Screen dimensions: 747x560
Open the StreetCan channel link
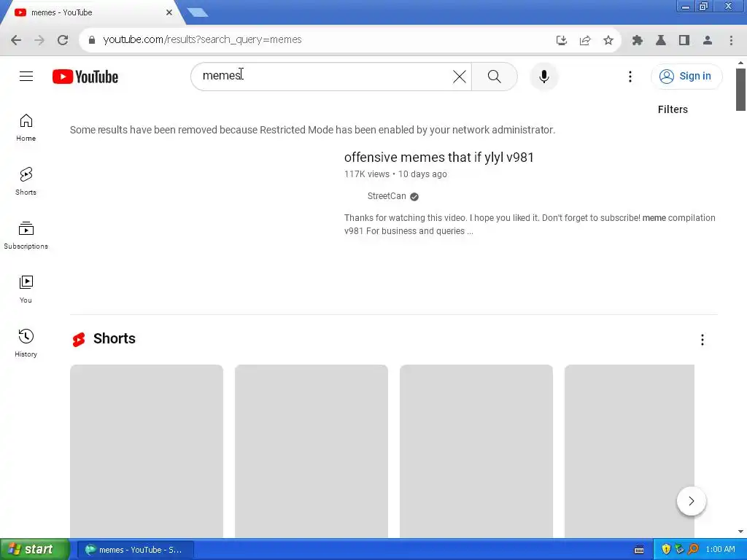click(387, 196)
